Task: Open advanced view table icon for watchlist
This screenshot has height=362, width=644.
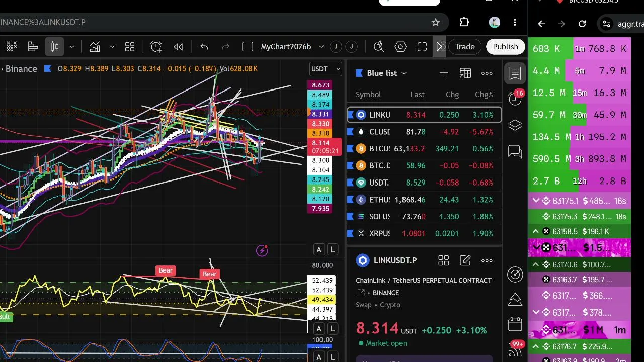Action: [x=465, y=73]
